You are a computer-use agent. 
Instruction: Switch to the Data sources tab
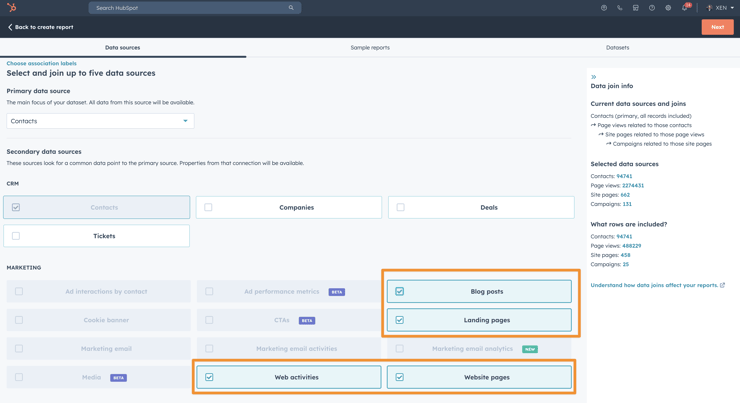tap(123, 48)
